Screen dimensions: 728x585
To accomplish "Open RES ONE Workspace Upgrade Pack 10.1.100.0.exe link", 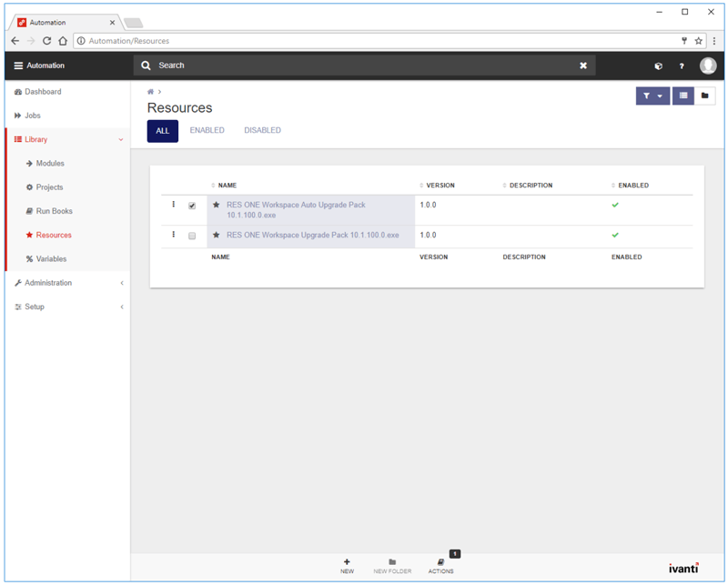I will 312,235.
